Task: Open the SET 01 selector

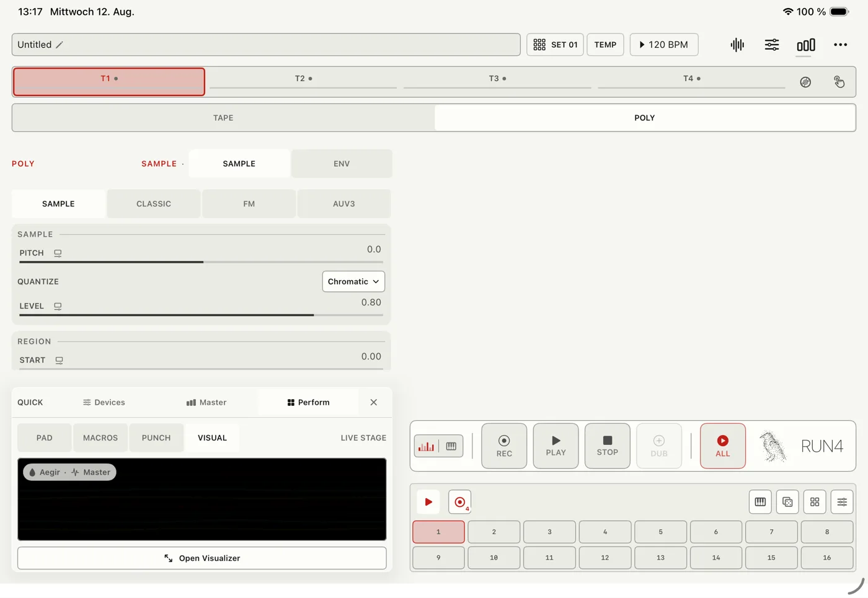Action: point(555,45)
